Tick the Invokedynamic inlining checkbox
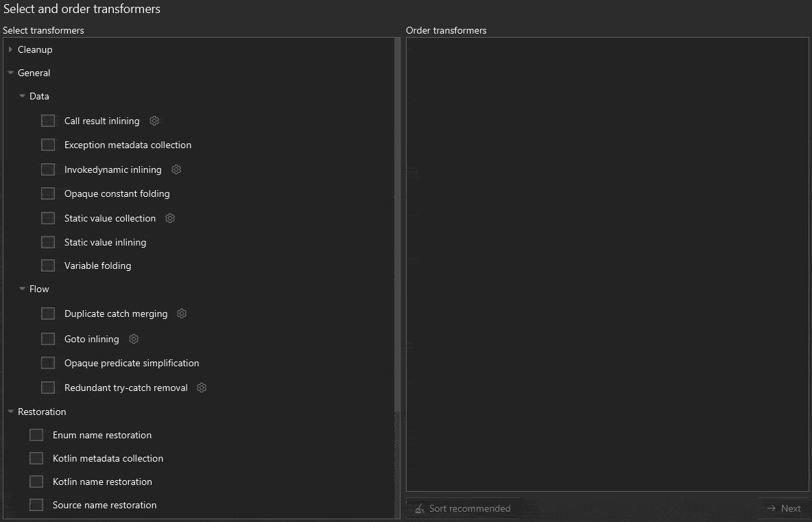Screen dimensions: 812x522 point(48,169)
